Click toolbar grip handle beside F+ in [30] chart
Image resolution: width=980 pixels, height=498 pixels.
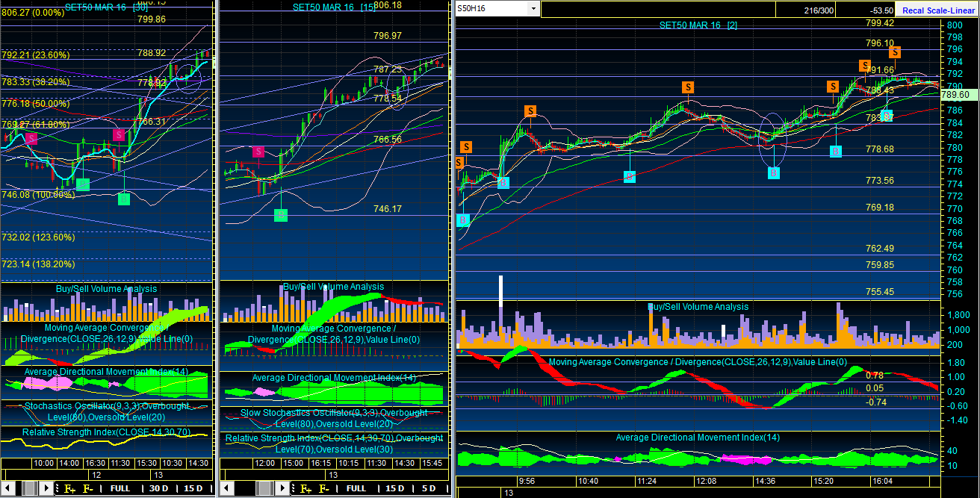(x=58, y=488)
